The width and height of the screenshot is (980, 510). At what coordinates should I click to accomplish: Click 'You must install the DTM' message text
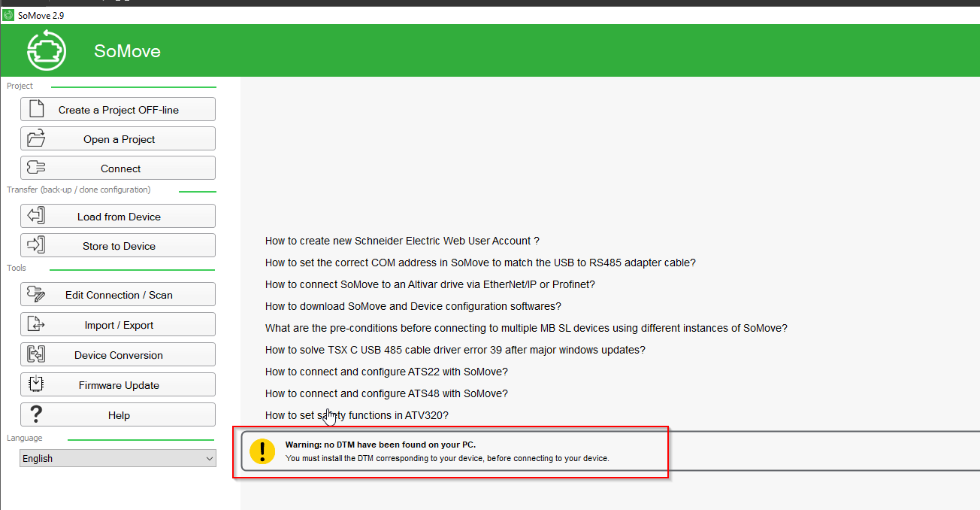pos(447,458)
